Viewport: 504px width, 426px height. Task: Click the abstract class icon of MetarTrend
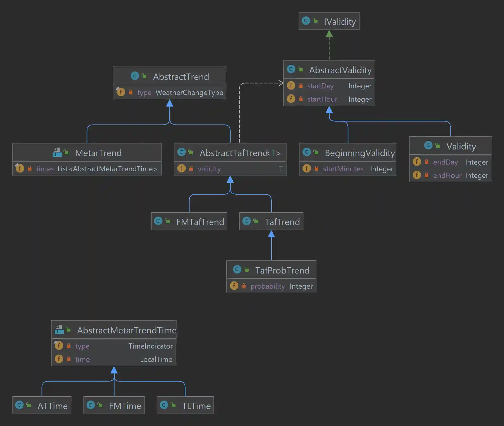(x=58, y=152)
